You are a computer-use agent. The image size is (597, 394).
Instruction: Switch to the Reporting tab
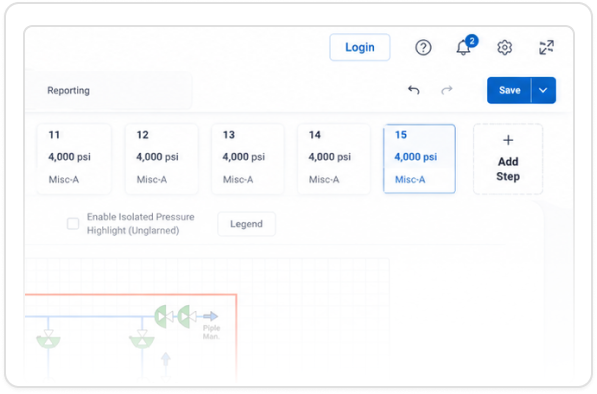69,91
